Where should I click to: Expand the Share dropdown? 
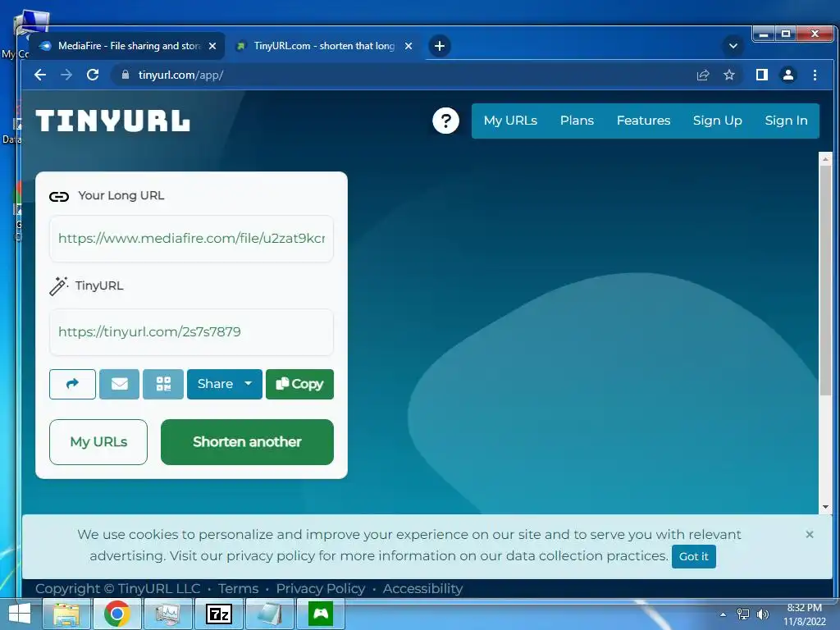[x=225, y=384]
